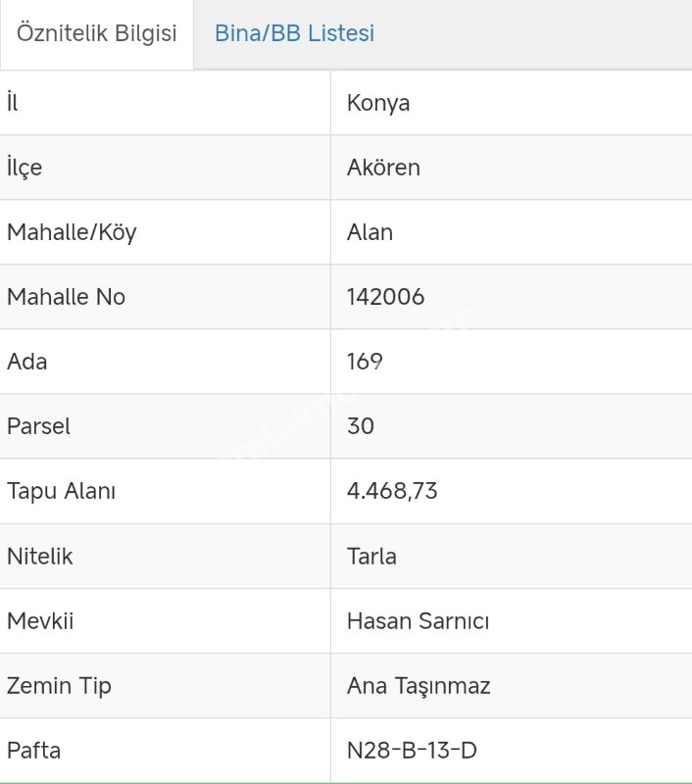Click Tapu Alanı value 4.468,73

click(x=392, y=491)
